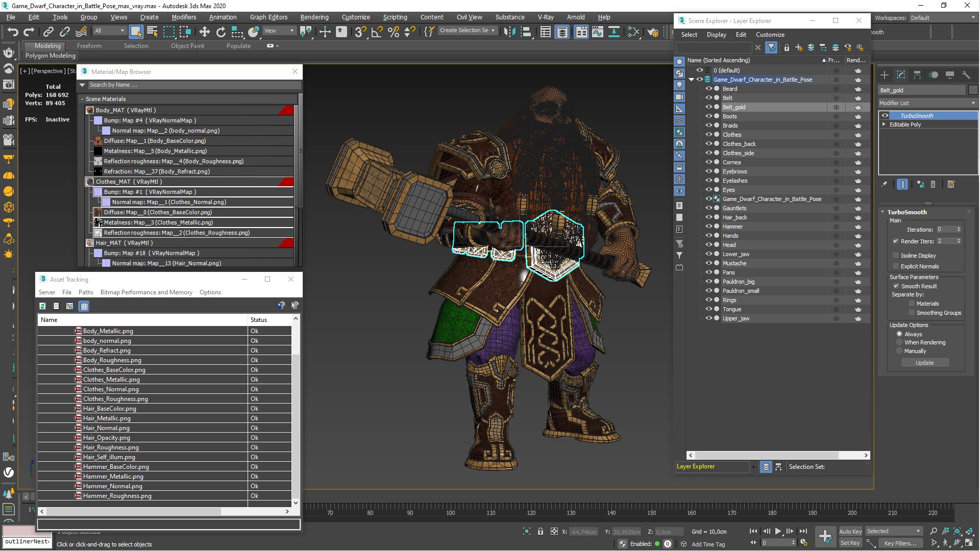This screenshot has width=980, height=551.
Task: Enable the Explicit Normals checkbox
Action: pos(896,266)
